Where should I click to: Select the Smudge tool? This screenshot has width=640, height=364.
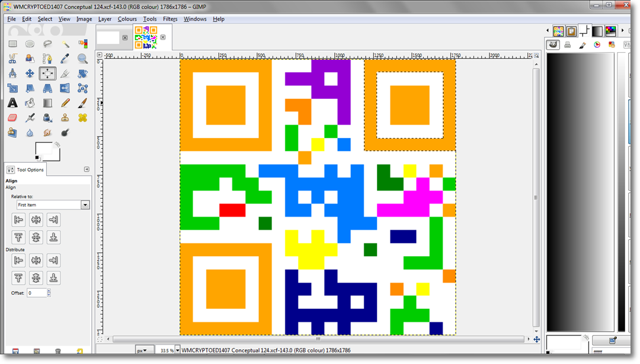tap(47, 133)
